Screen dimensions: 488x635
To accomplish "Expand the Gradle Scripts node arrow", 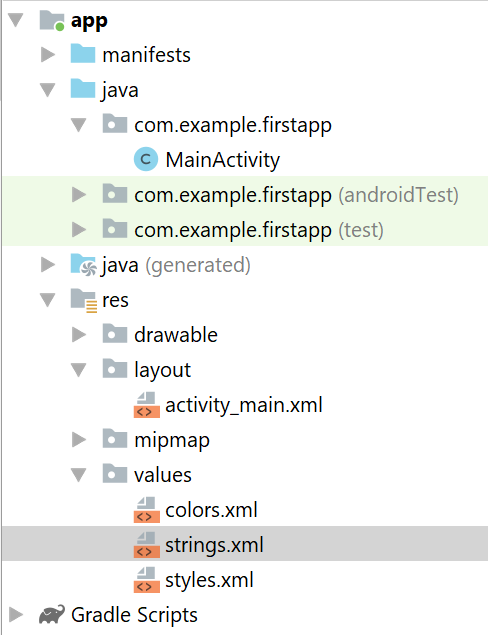I will [x=16, y=614].
